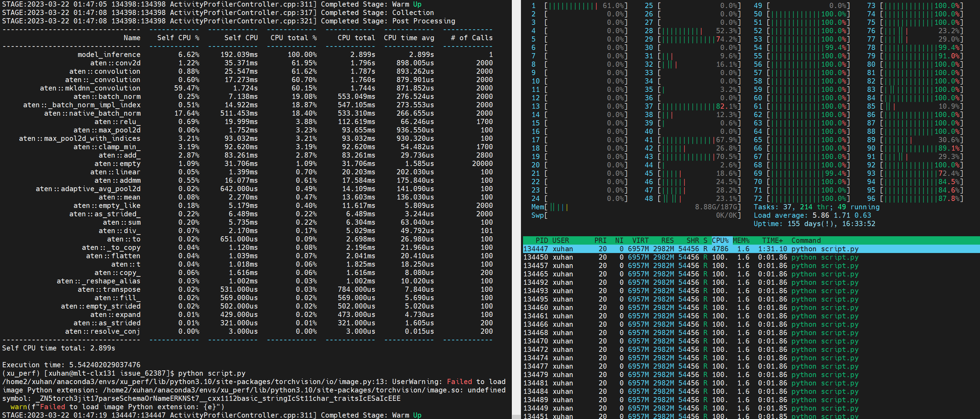Click the USER column header
This screenshot has height=419, width=980.
click(x=561, y=240)
